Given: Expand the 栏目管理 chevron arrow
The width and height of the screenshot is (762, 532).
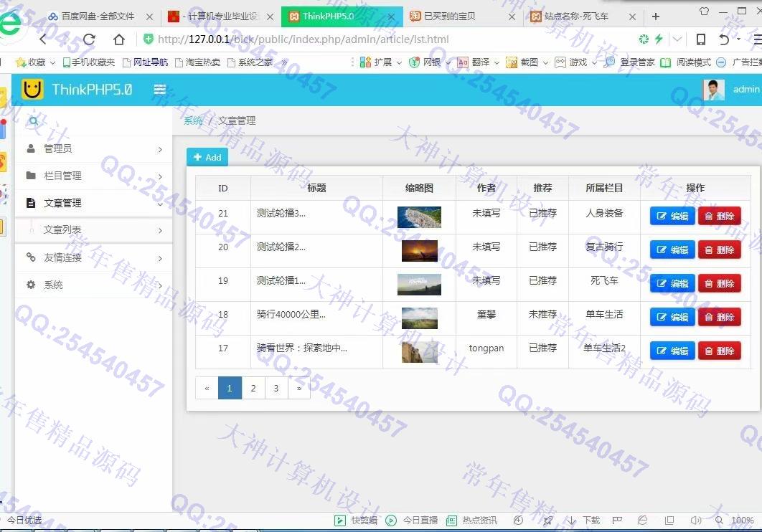Looking at the screenshot, I should [161, 176].
